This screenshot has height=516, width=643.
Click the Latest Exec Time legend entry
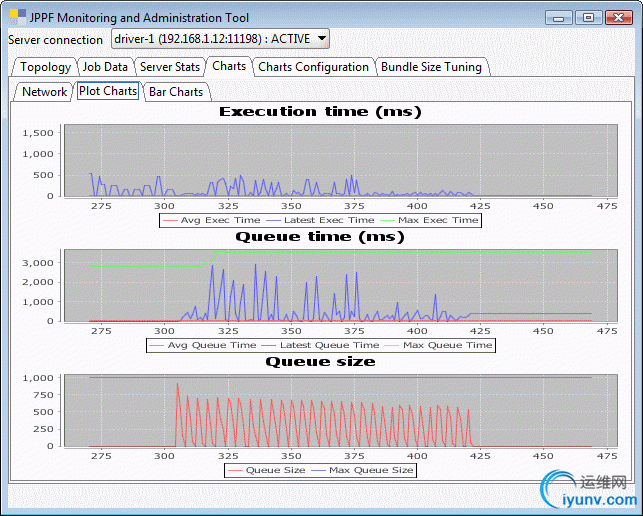tap(320, 220)
